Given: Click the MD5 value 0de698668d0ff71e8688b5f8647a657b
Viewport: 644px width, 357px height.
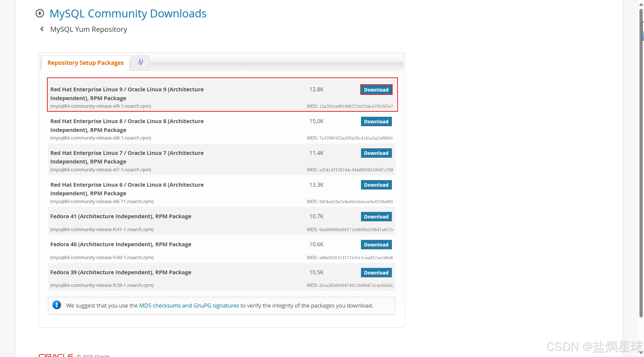Looking at the screenshot, I should click(x=356, y=230).
